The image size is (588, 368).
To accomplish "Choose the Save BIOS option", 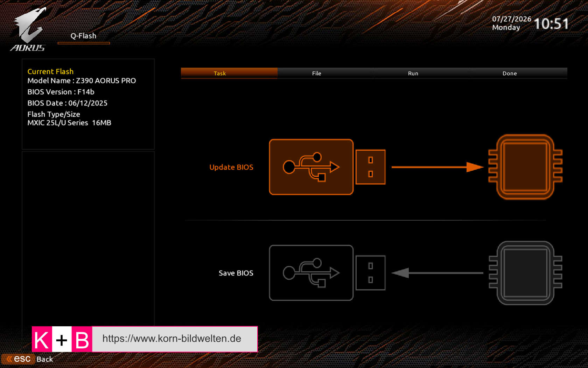I will point(236,273).
